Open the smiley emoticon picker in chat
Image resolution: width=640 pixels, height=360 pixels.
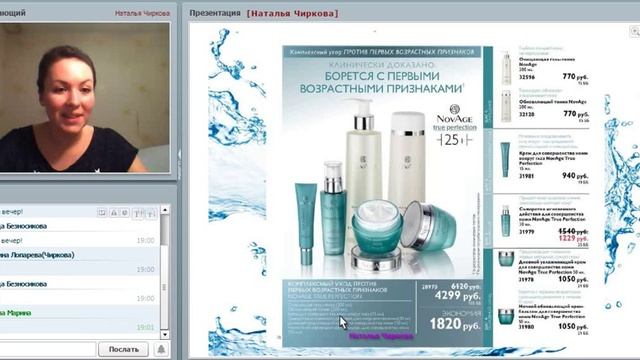(x=125, y=213)
